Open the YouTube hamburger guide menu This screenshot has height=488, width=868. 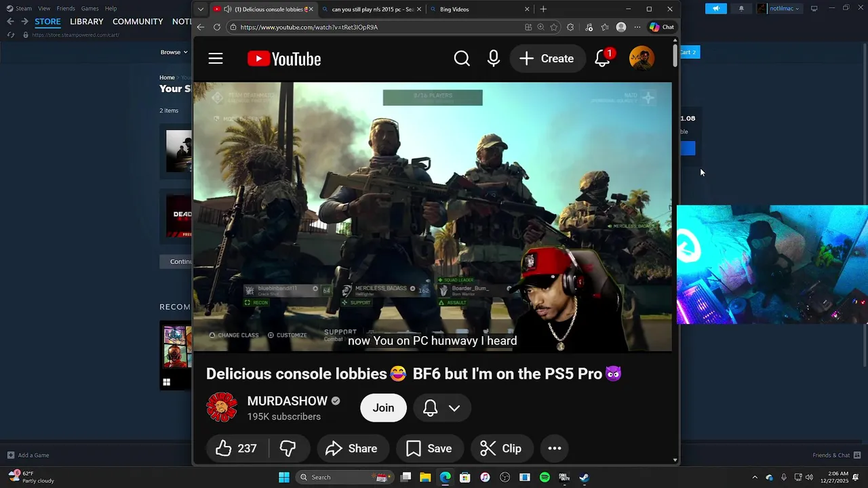tap(216, 59)
